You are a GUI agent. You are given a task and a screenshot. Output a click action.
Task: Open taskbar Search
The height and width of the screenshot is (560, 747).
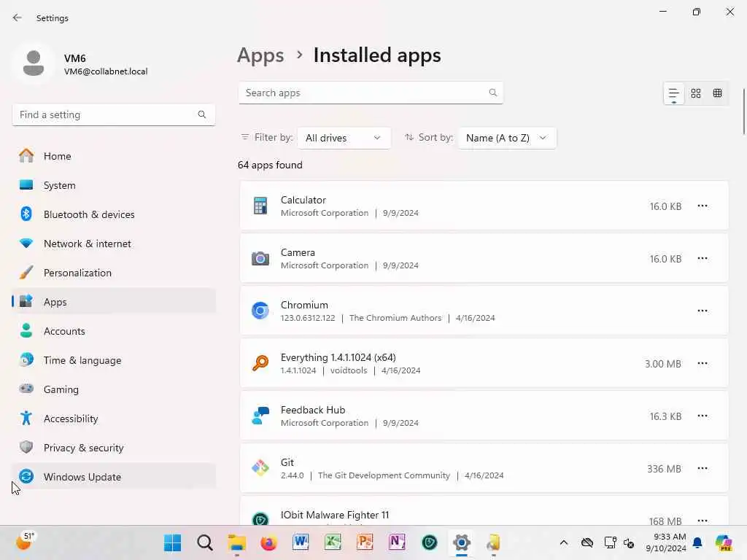tap(205, 542)
